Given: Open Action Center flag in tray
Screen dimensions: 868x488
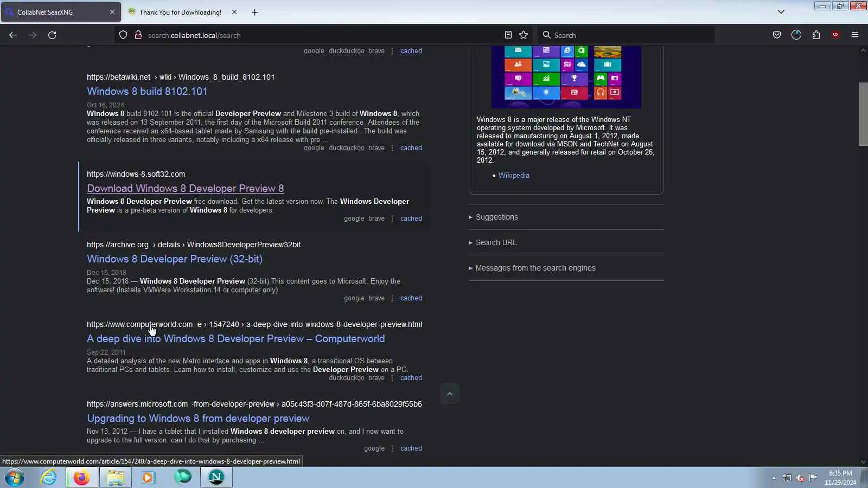Looking at the screenshot, I should pos(813,478).
